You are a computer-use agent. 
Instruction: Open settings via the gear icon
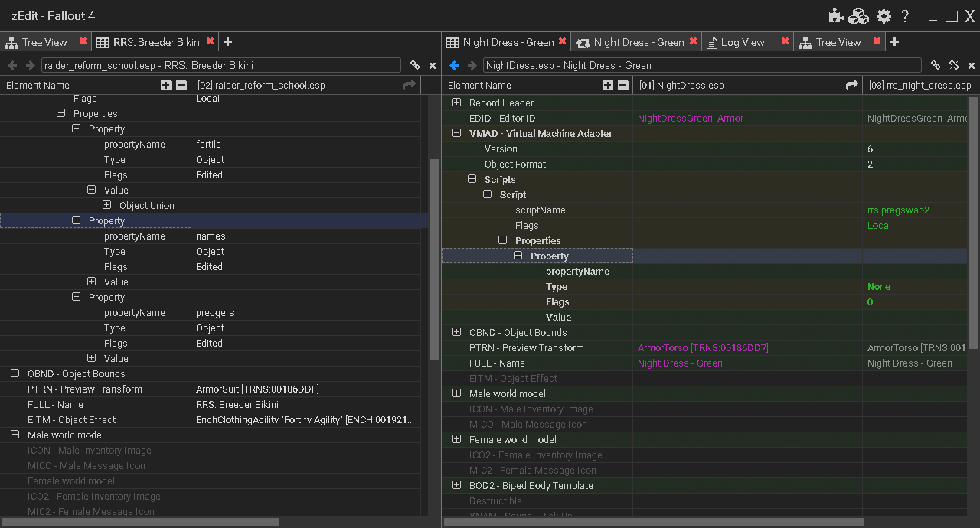click(x=884, y=16)
